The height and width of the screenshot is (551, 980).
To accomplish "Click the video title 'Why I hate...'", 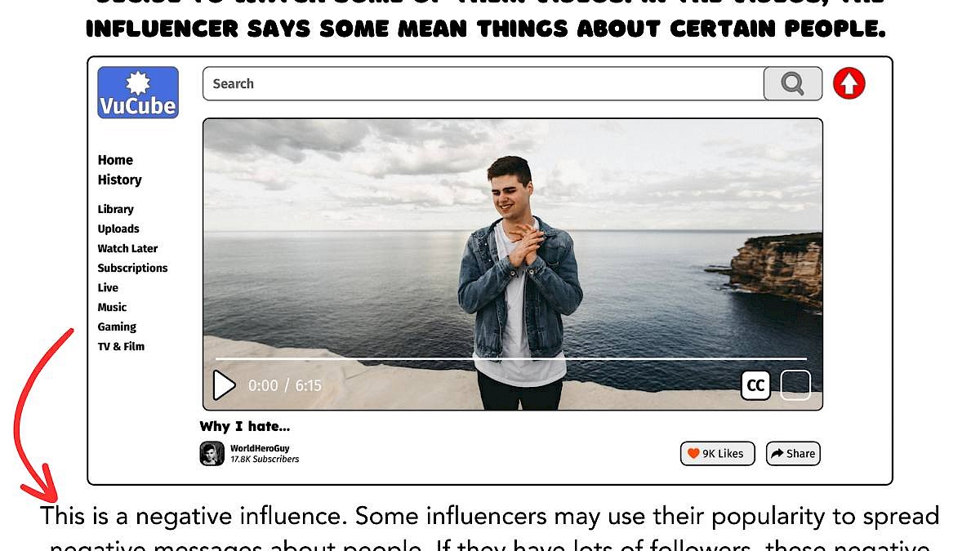I will click(x=245, y=426).
